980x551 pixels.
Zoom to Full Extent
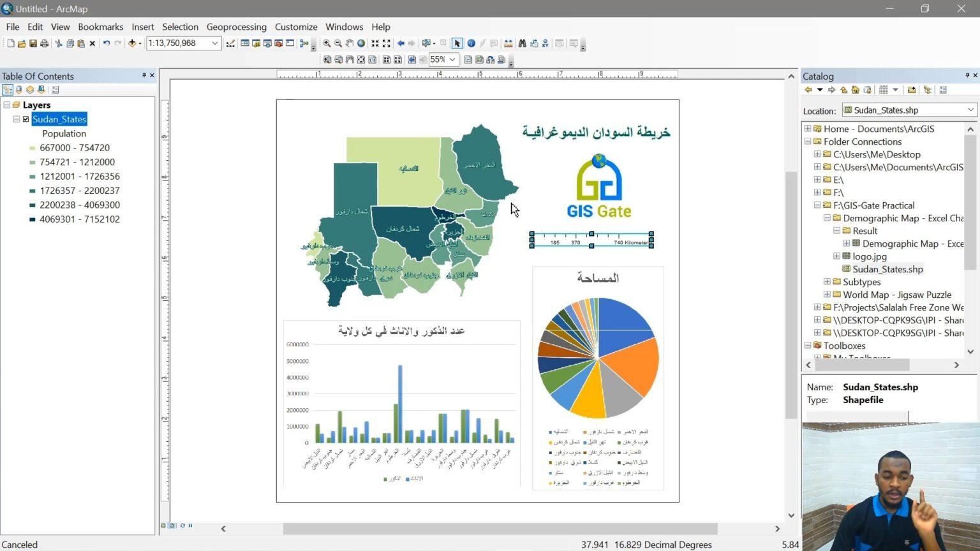(x=360, y=43)
